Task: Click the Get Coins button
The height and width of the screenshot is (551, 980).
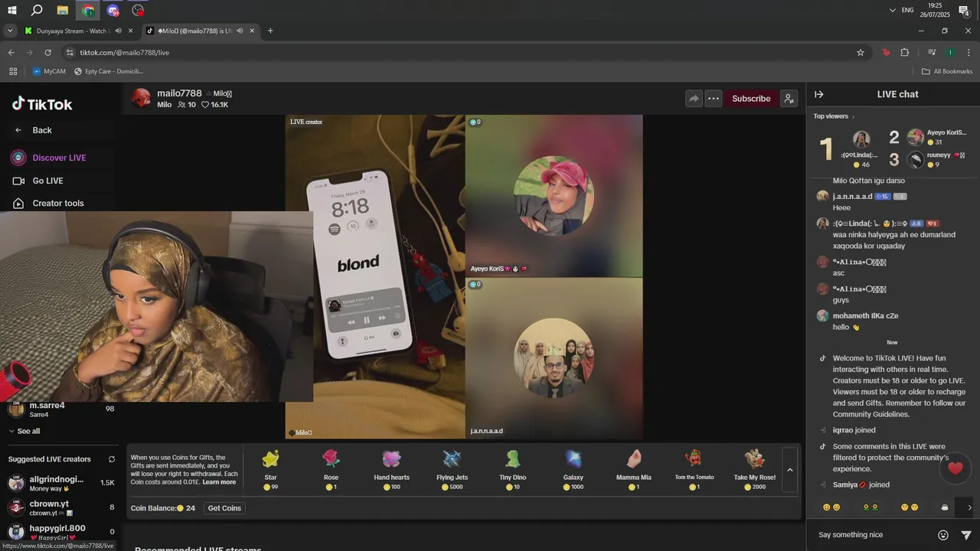Action: tap(224, 508)
